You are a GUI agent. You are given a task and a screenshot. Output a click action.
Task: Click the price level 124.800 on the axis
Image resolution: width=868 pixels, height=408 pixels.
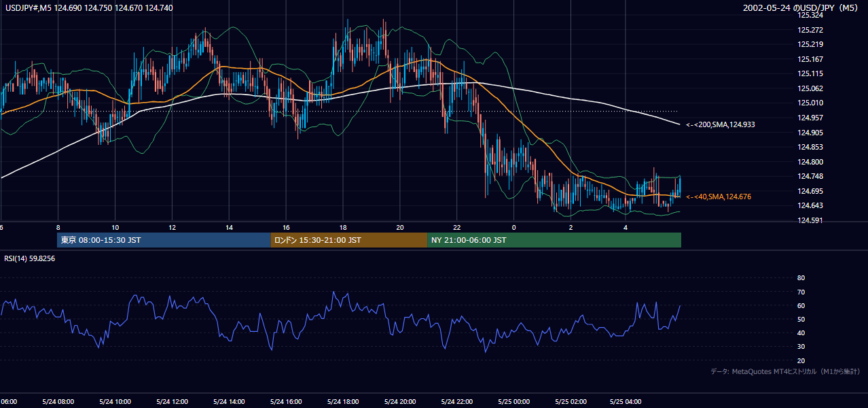[x=810, y=162]
